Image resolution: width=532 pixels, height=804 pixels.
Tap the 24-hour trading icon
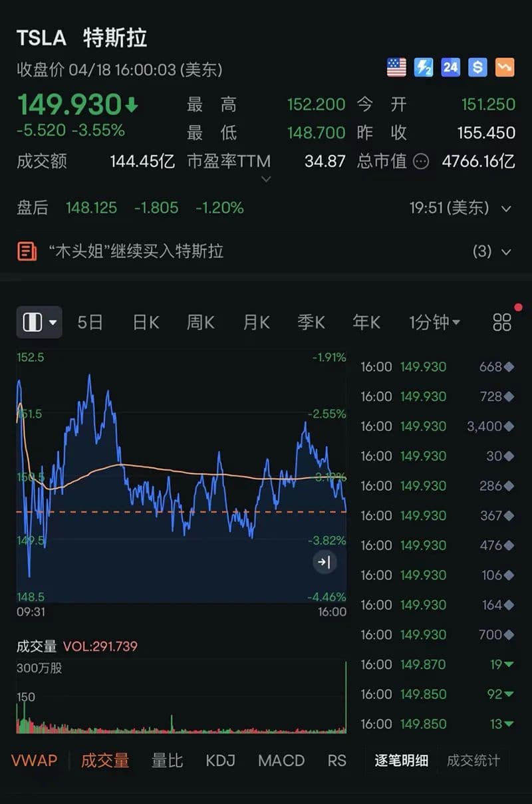tap(450, 67)
